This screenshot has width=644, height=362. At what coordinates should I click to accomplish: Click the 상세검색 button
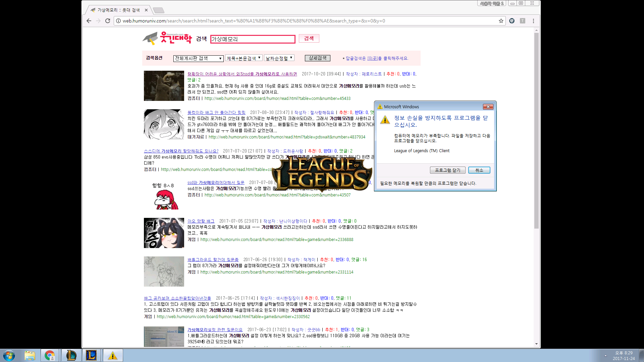[x=317, y=58]
